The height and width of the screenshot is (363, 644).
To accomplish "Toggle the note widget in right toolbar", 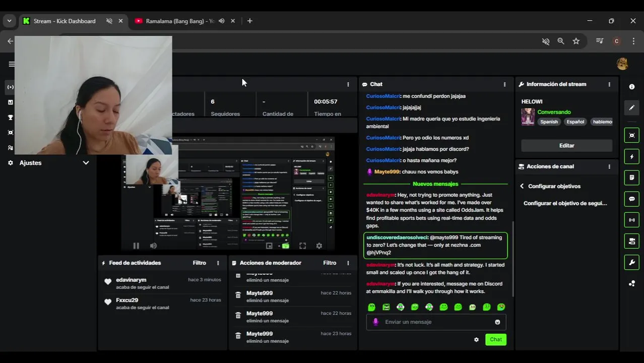I will point(632,177).
